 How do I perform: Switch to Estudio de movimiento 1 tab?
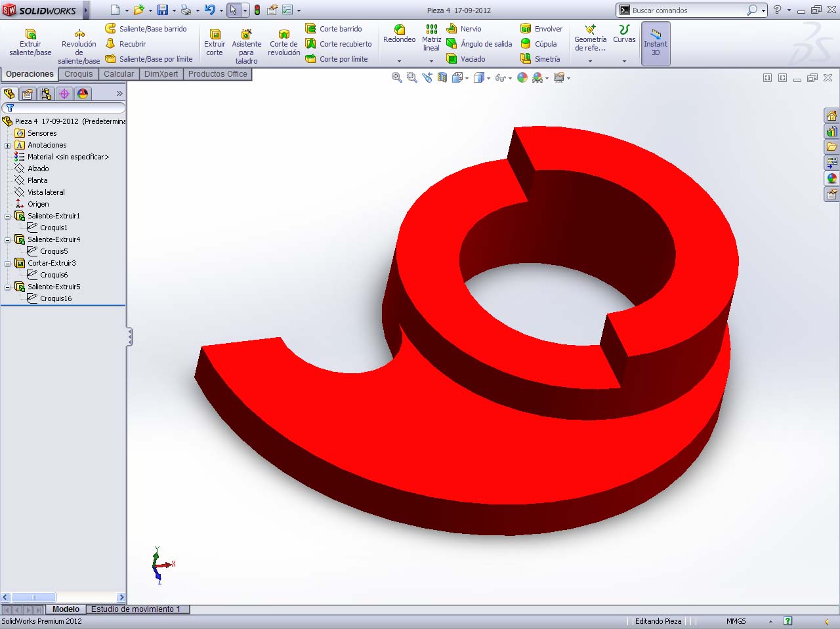click(x=136, y=609)
